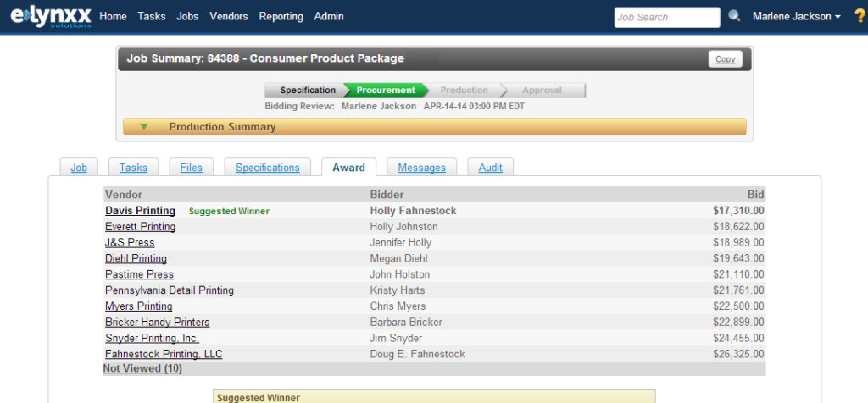Click bidder name Chris Myers
The height and width of the screenshot is (403, 868).
click(398, 306)
